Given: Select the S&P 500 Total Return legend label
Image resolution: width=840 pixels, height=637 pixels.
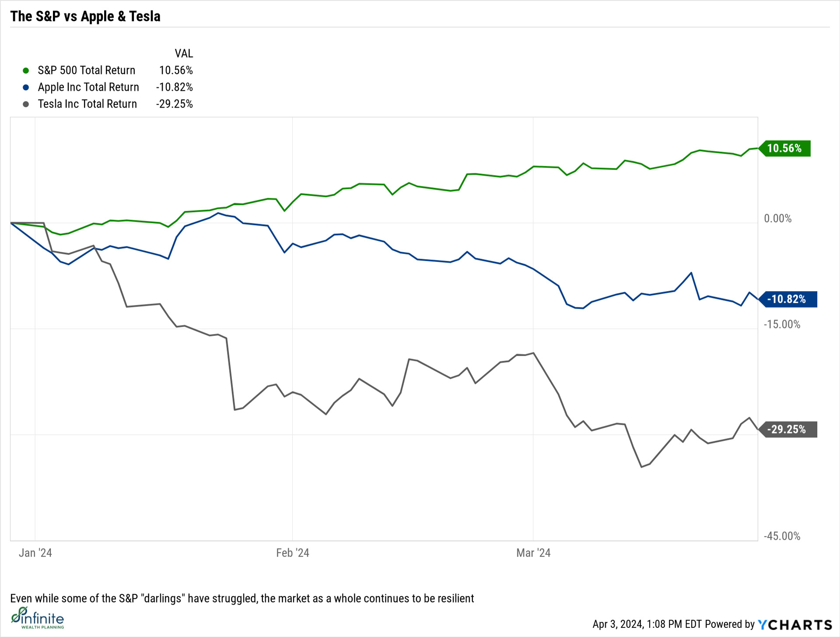Looking at the screenshot, I should pyautogui.click(x=87, y=70).
